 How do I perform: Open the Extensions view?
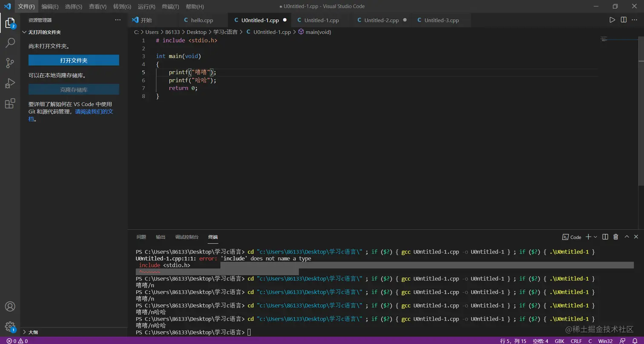click(x=10, y=104)
